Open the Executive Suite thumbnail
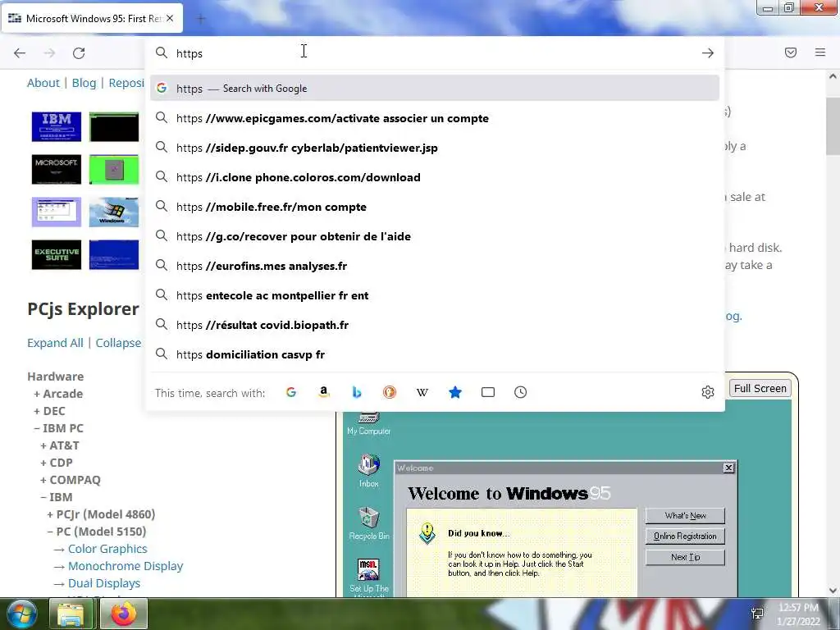The width and height of the screenshot is (840, 630). click(x=57, y=254)
